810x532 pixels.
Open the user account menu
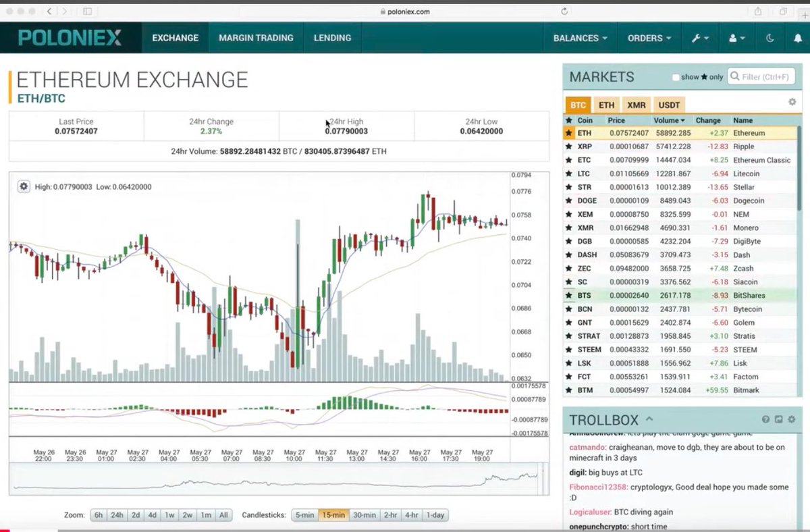click(x=736, y=38)
